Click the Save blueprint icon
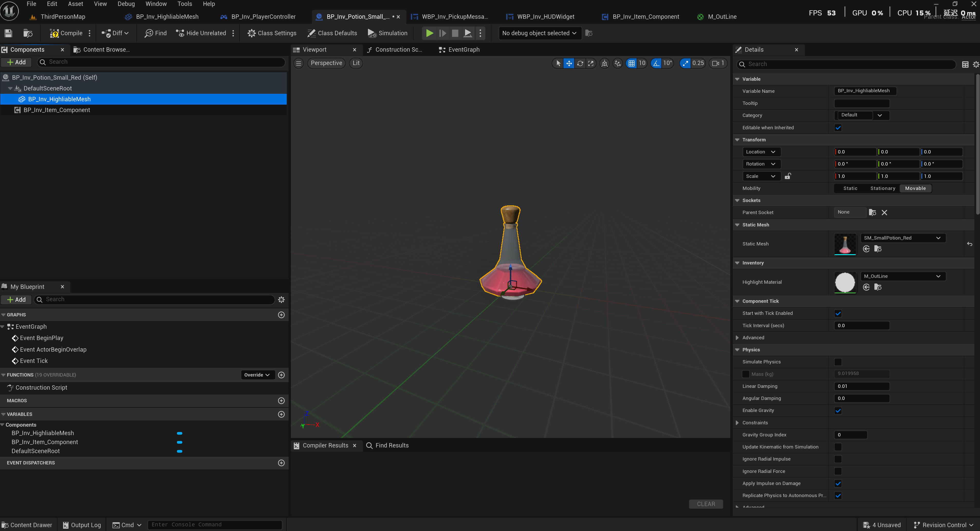This screenshot has width=980, height=531. coord(8,33)
